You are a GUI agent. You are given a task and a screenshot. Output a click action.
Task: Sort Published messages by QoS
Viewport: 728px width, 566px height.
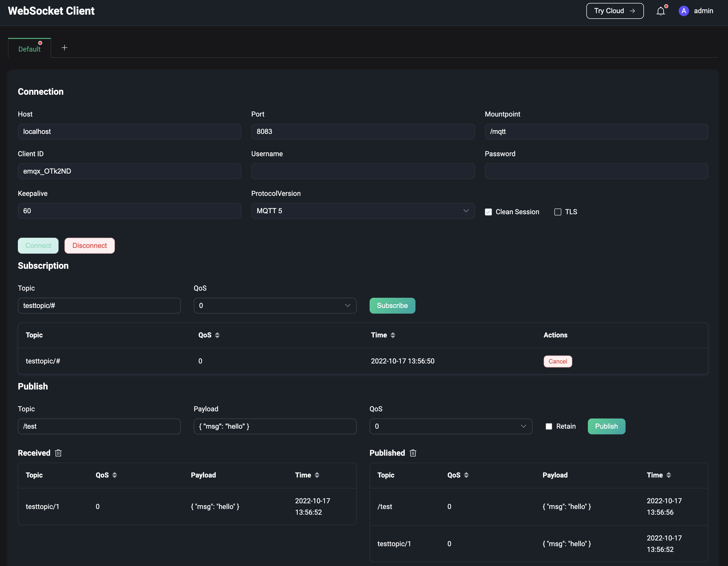466,475
